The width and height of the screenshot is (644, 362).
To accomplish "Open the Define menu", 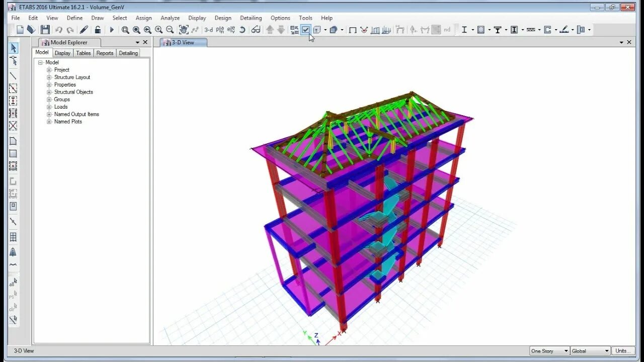I will [74, 18].
